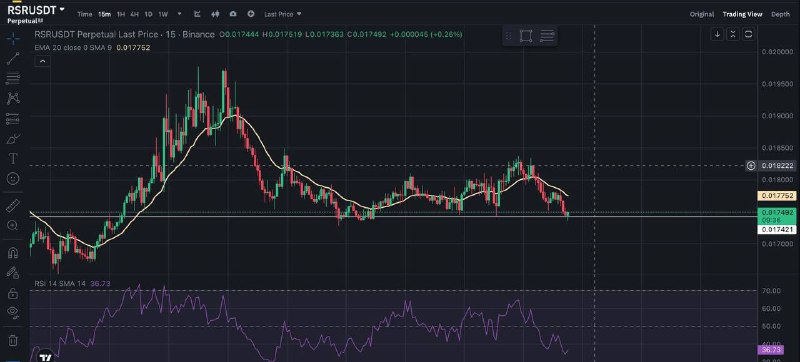Select the trend line drawing tool

point(13,58)
